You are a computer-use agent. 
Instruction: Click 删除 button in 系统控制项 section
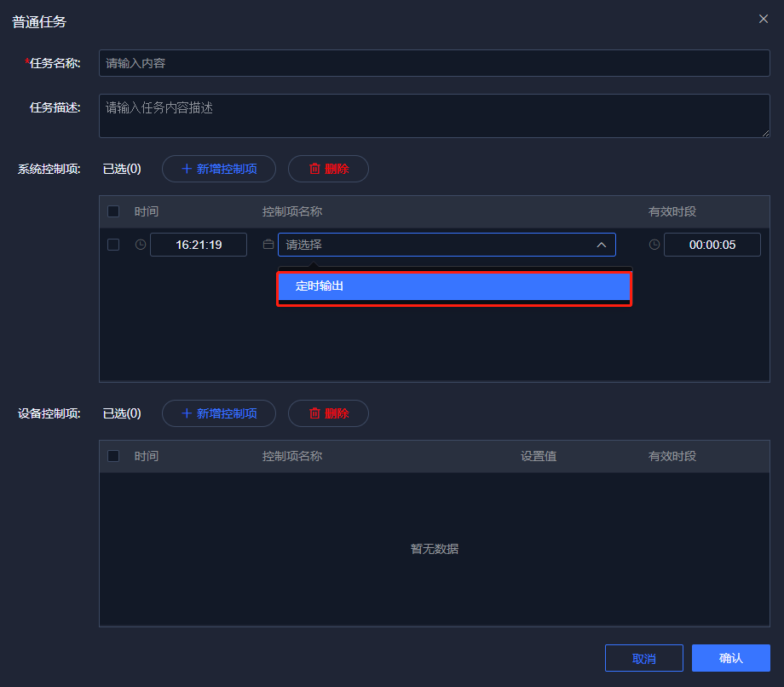[328, 169]
